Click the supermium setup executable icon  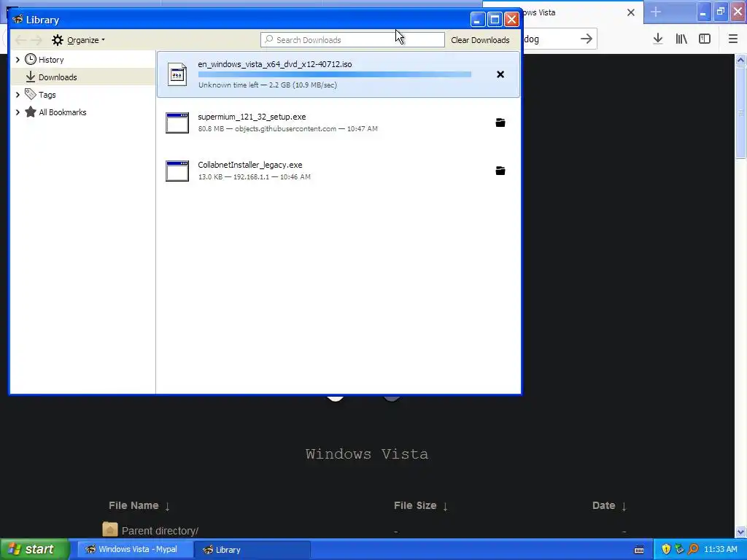click(x=177, y=122)
